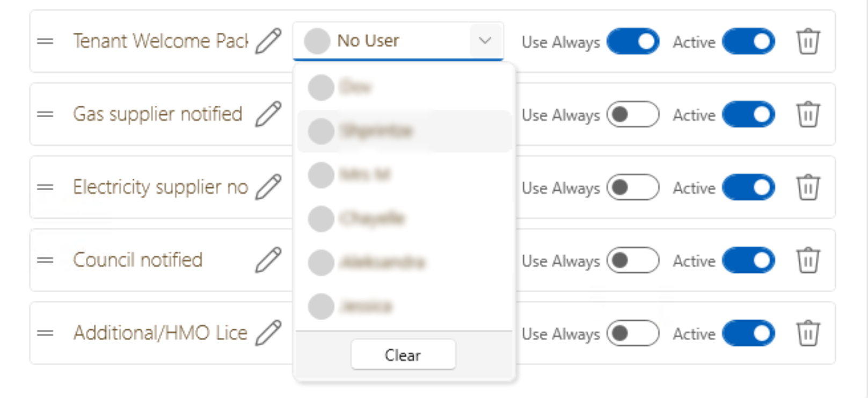Grab drag handle of Tenant Welcome Pack
Screen dimensions: 868x398
point(45,41)
